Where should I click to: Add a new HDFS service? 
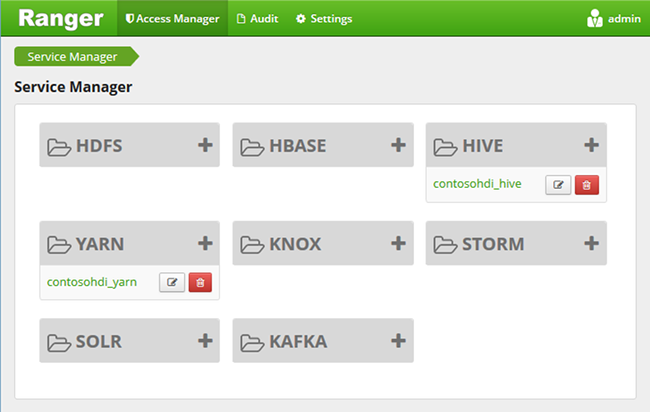tap(205, 145)
